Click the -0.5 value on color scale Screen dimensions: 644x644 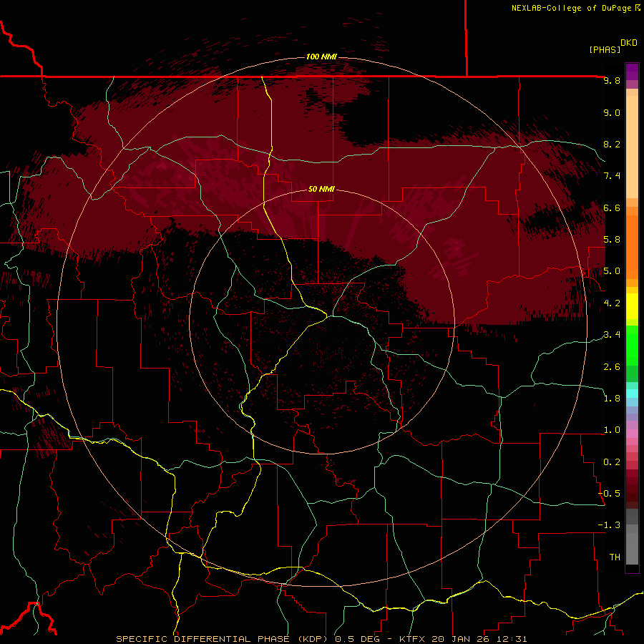point(609,494)
